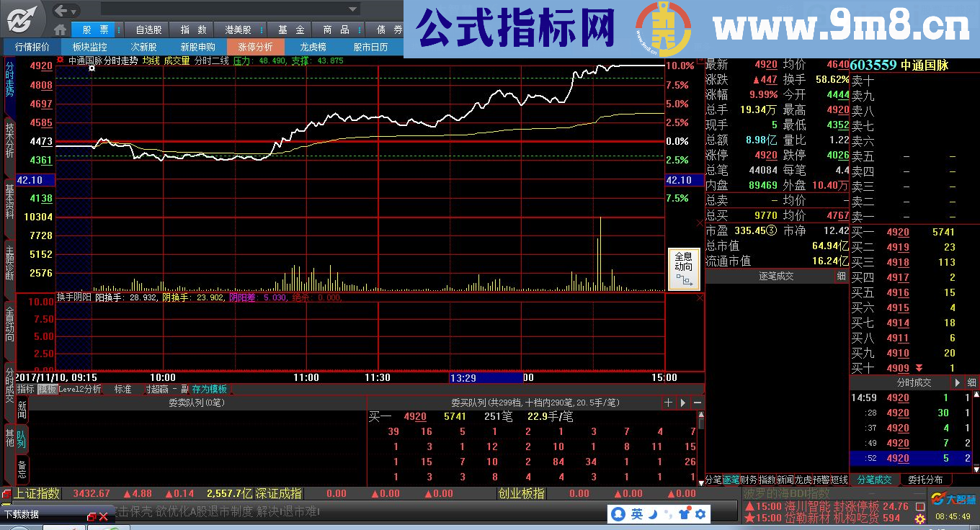The width and height of the screenshot is (980, 530).
Task: Restore the 下载数据 window
Action: click(92, 516)
